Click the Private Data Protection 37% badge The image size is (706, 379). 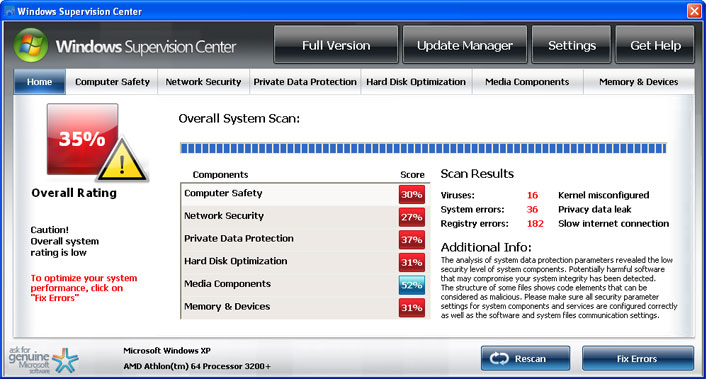412,239
